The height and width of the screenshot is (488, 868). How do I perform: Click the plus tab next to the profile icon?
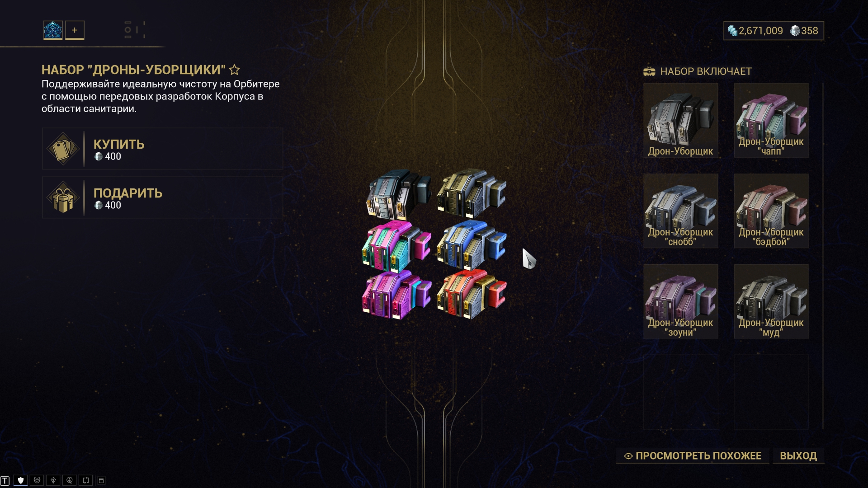75,30
